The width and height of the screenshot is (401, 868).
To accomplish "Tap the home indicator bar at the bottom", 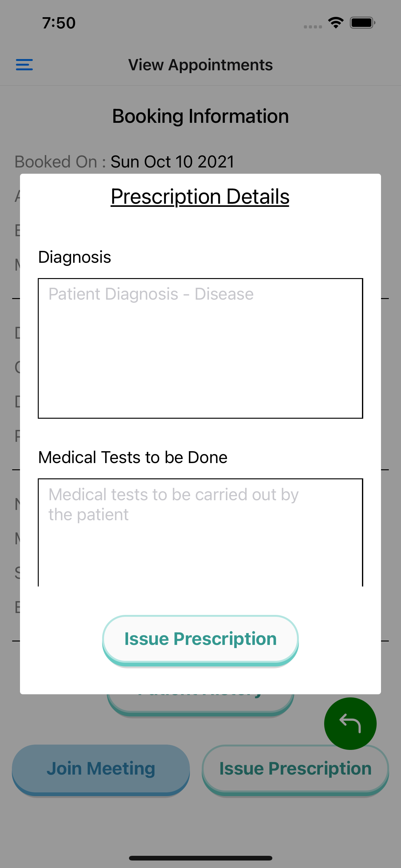I will (x=200, y=858).
